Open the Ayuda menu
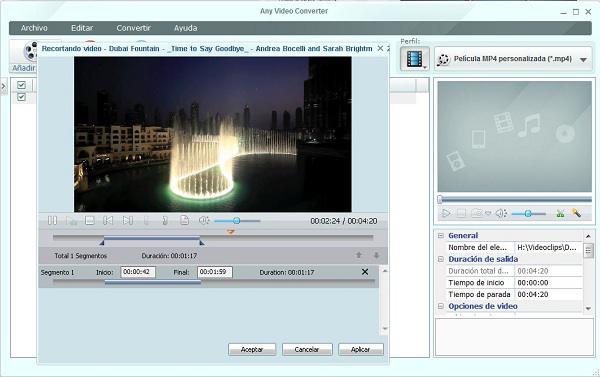 pyautogui.click(x=186, y=28)
